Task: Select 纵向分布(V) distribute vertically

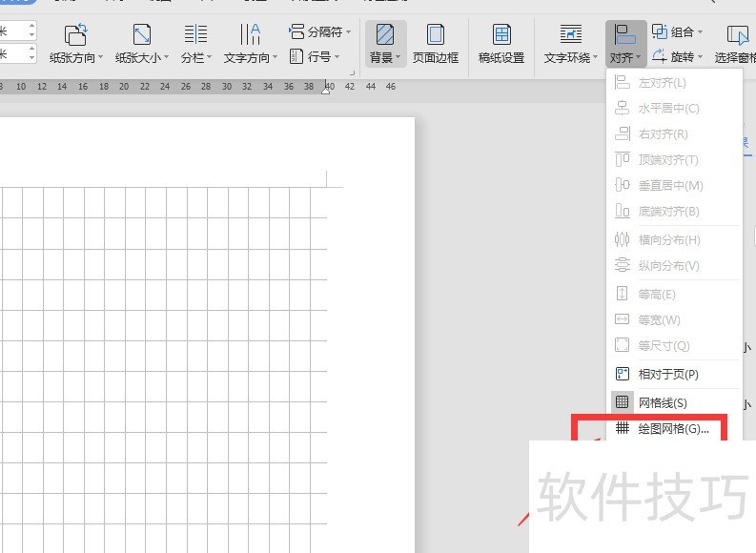Action: click(674, 265)
